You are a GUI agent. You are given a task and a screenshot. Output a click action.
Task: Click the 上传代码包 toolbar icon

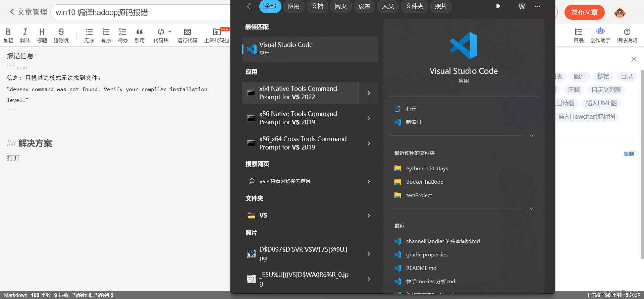[217, 36]
